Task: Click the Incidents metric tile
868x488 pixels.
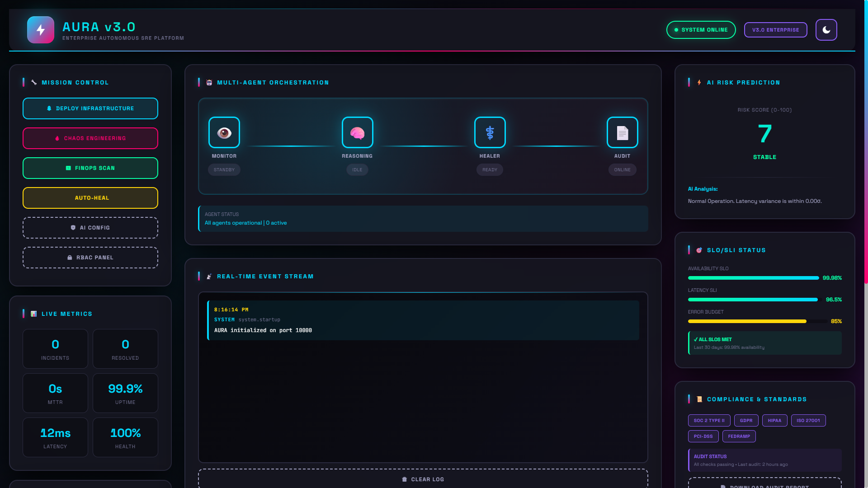Action: pyautogui.click(x=55, y=349)
